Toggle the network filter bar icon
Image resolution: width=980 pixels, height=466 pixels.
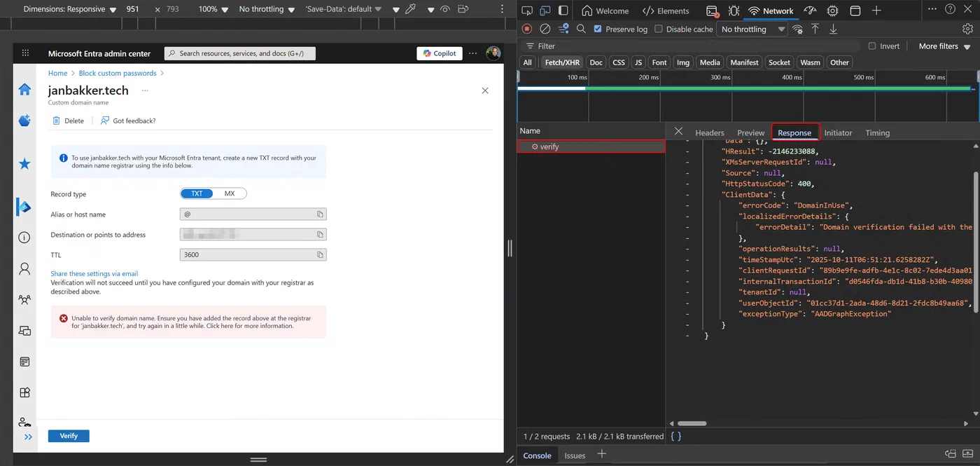(x=563, y=29)
